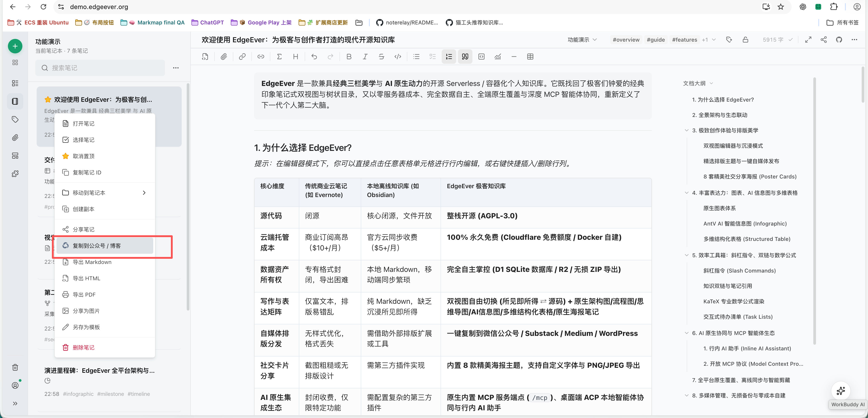Expand the 移动到笔记本 submenu
Screen dimensions: 868x418
[105, 193]
